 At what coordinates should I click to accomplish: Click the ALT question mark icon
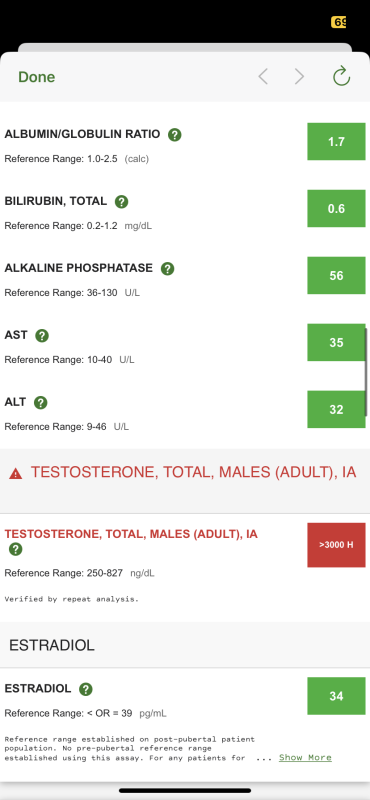[x=40, y=403]
